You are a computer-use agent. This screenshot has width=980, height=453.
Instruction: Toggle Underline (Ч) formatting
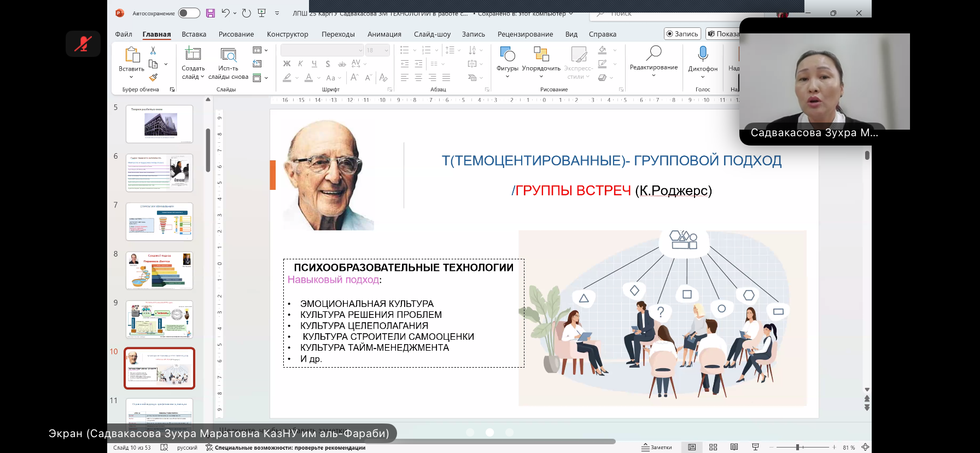point(314,64)
